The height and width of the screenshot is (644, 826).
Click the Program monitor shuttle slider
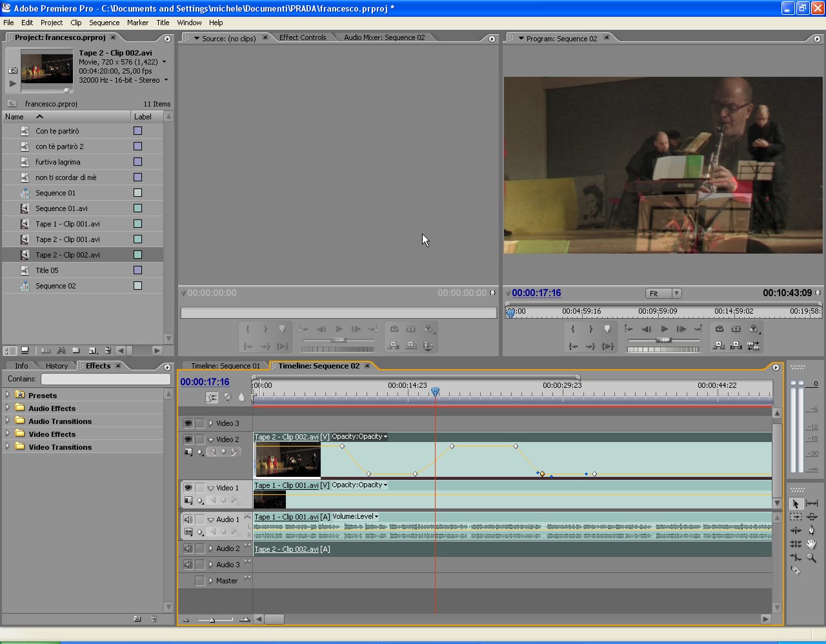pos(663,339)
